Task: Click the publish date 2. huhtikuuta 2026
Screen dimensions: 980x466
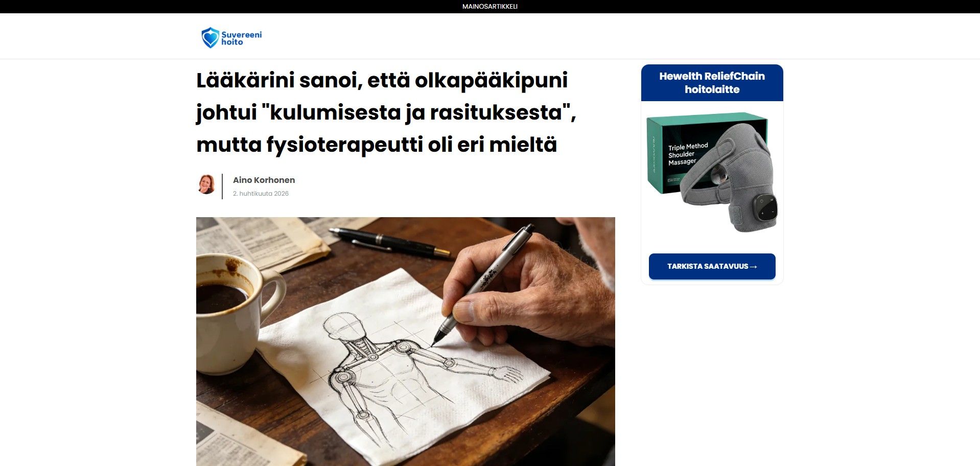Action: point(261,194)
